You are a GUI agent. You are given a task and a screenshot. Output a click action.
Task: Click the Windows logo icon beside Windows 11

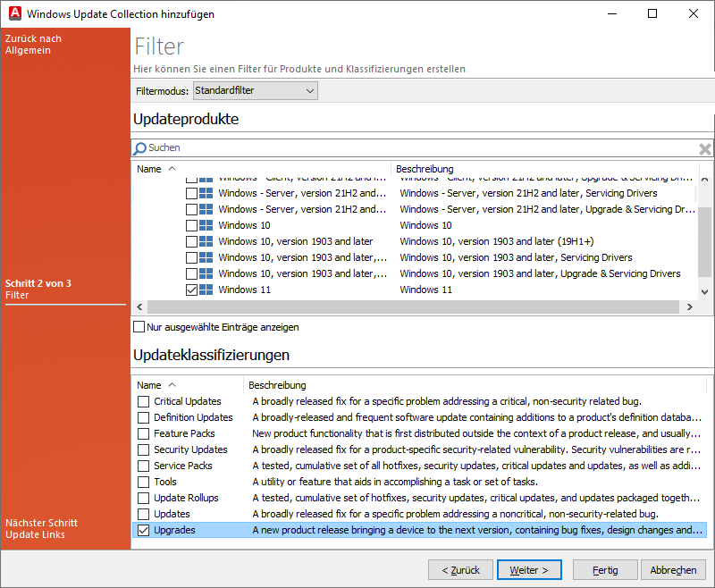tap(207, 290)
